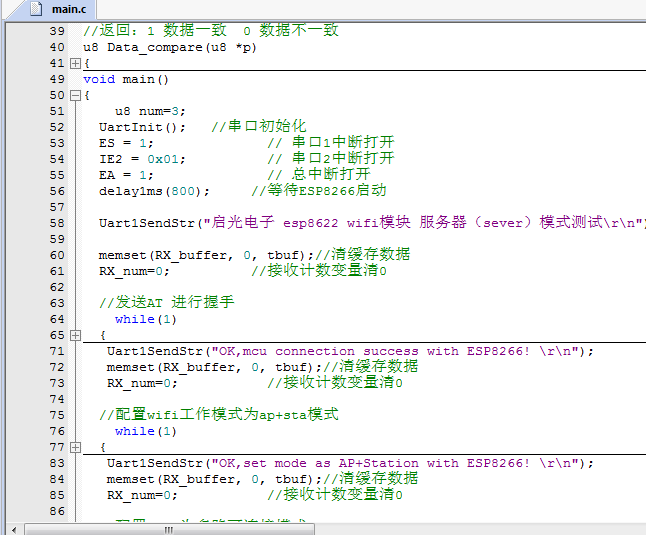The width and height of the screenshot is (646, 535).
Task: Collapse the main function body at line 50
Action: coord(75,96)
